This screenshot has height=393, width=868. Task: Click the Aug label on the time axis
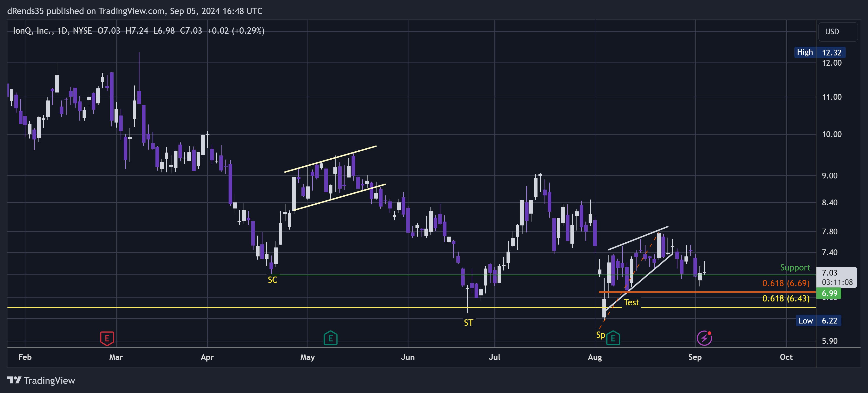pos(595,357)
